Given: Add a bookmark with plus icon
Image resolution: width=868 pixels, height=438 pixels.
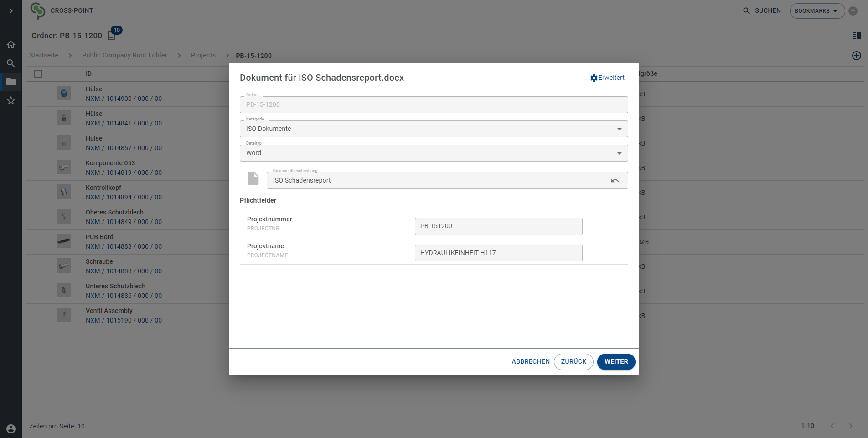Looking at the screenshot, I should tap(853, 11).
